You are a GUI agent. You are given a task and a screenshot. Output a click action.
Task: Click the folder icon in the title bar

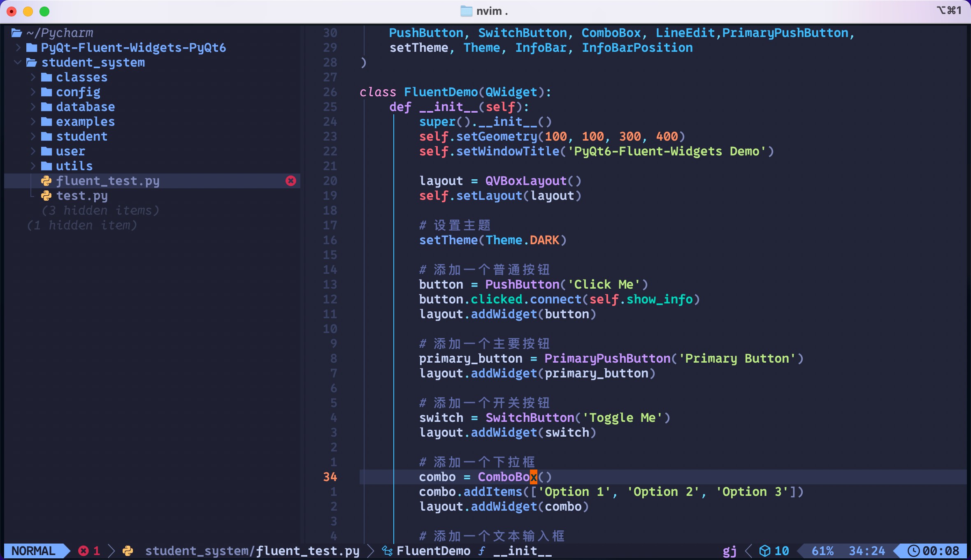[466, 11]
